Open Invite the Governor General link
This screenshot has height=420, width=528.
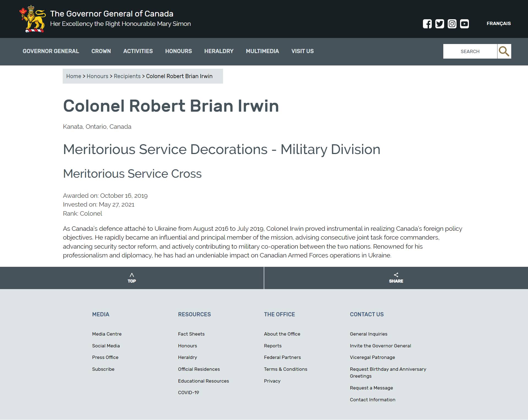click(380, 346)
